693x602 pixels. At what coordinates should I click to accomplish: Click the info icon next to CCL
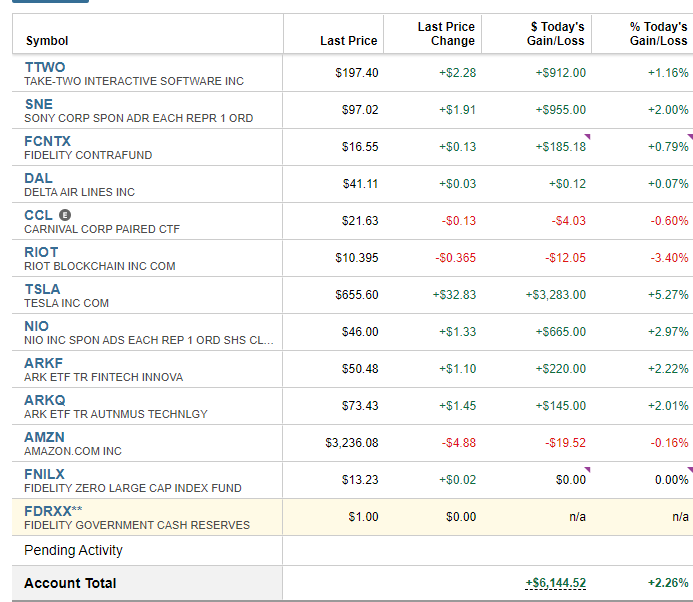(x=65, y=215)
